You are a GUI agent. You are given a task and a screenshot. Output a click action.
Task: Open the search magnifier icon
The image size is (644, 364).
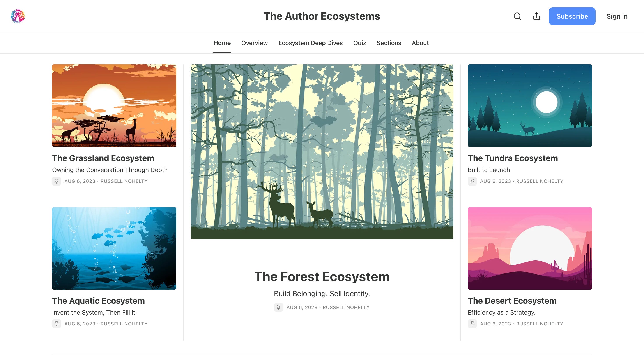tap(517, 16)
